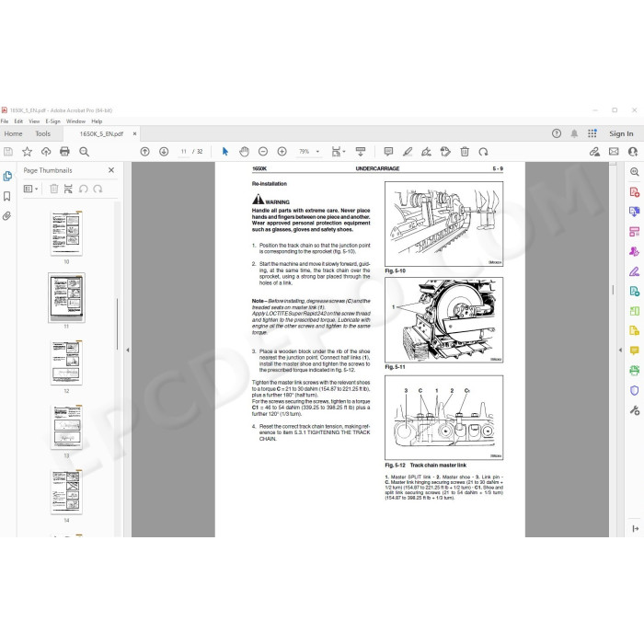Screen dimensions: 644x644
Task: Go to previous page arrow
Action: 145,152
